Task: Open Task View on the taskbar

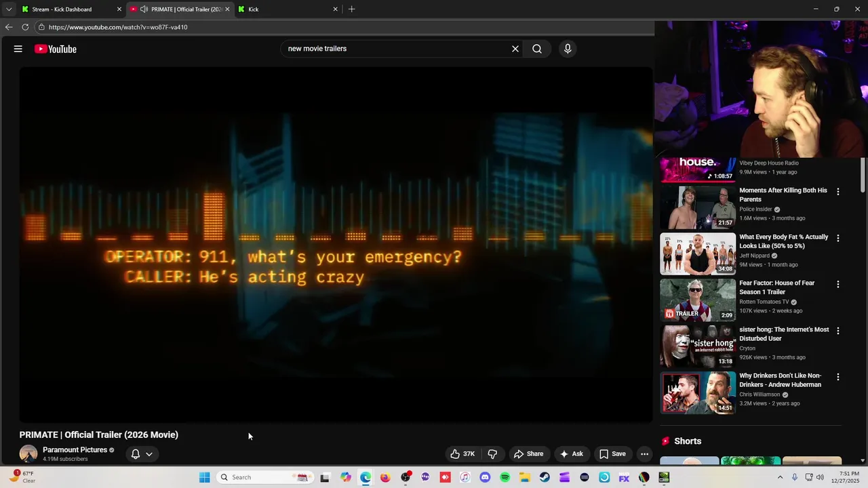Action: pyautogui.click(x=325, y=477)
